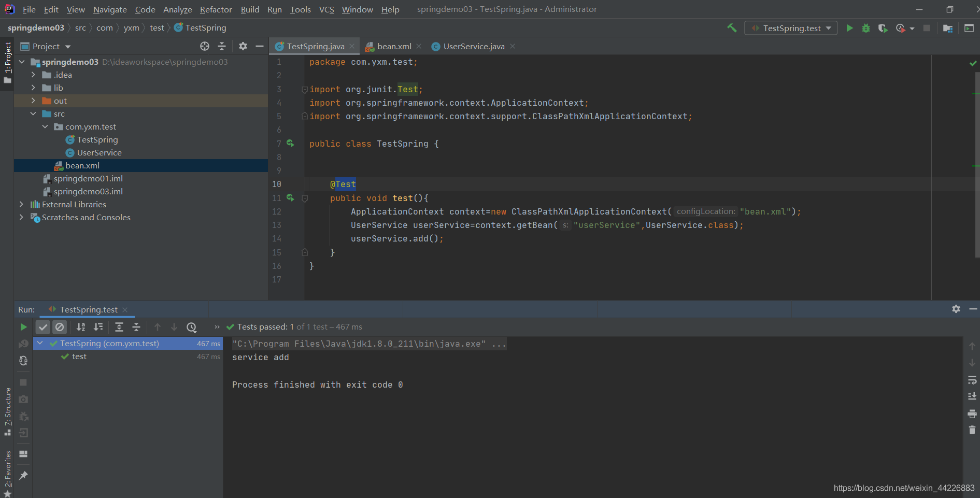
Task: Open the TestSpring.test run configuration dropdown
Action: pos(791,28)
